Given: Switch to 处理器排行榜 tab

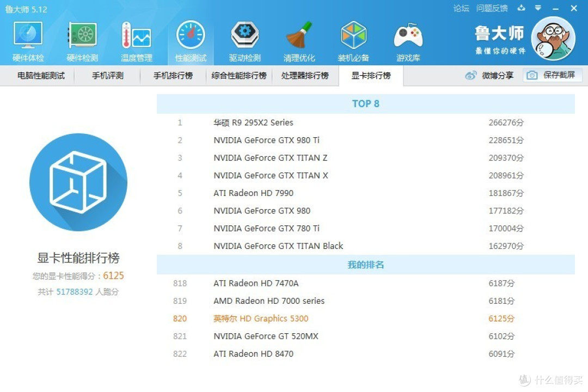Looking at the screenshot, I should point(305,76).
